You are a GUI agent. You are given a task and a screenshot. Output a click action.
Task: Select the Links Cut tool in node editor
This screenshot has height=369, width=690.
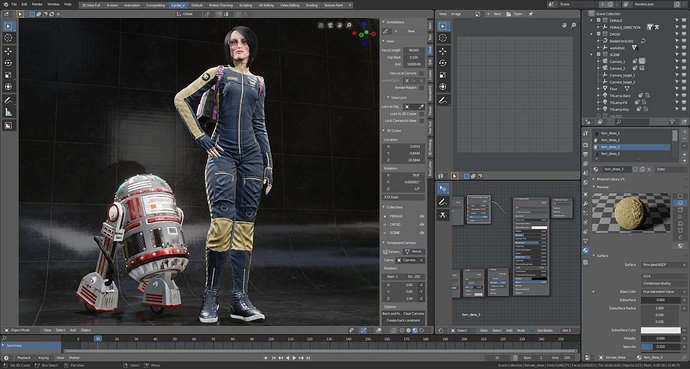pyautogui.click(x=443, y=215)
